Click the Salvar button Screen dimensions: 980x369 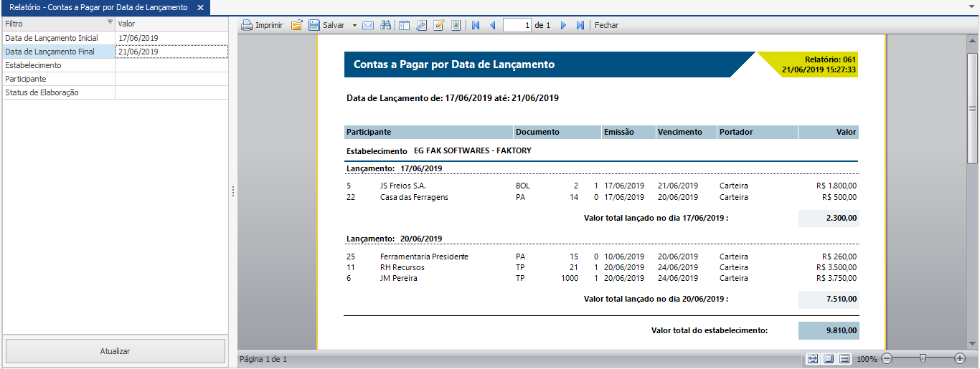pos(327,25)
